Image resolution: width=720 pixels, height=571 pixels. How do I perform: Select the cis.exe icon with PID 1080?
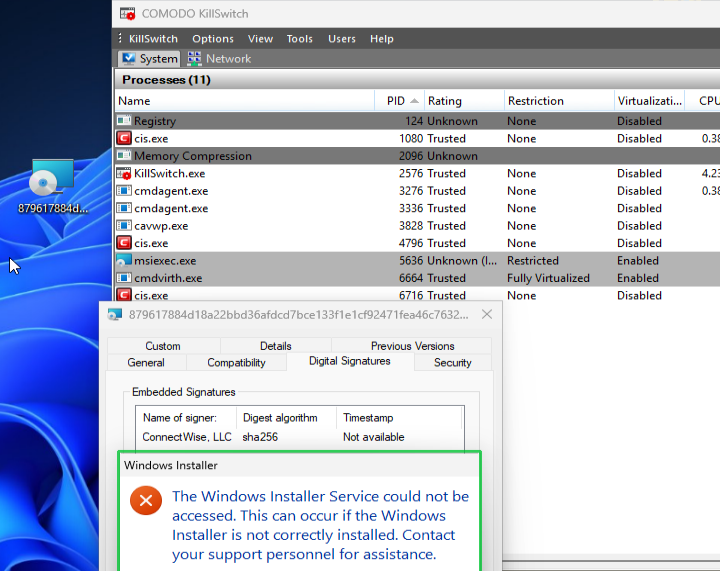click(x=124, y=139)
